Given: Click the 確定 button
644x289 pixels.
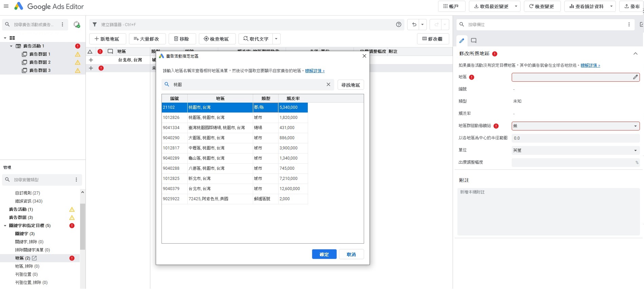Looking at the screenshot, I should pos(324,254).
